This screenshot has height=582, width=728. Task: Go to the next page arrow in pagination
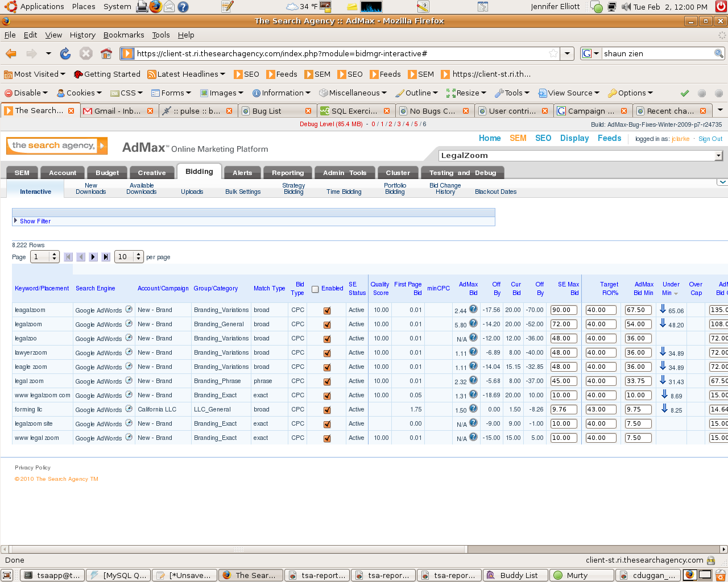[x=93, y=257]
